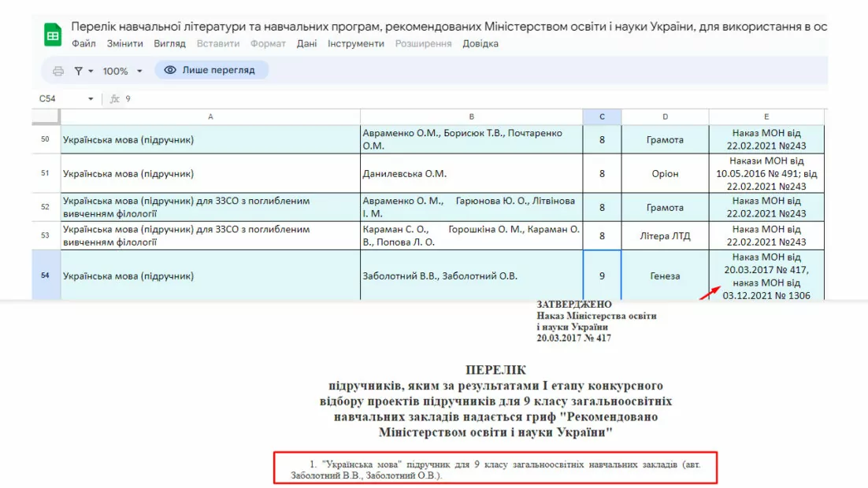
Task: Click row 51 order cell '10.05.2016 № 491'
Action: (x=766, y=173)
